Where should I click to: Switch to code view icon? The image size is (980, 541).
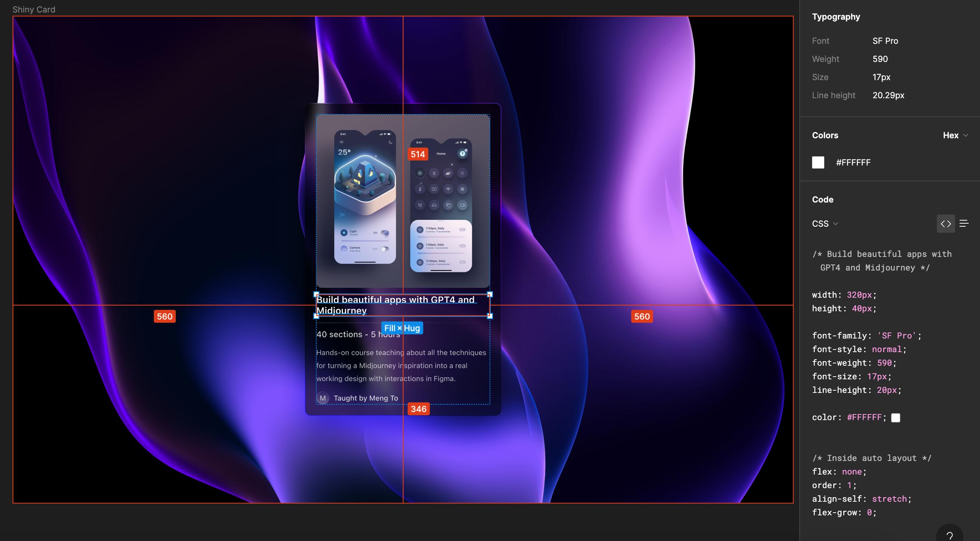click(946, 224)
